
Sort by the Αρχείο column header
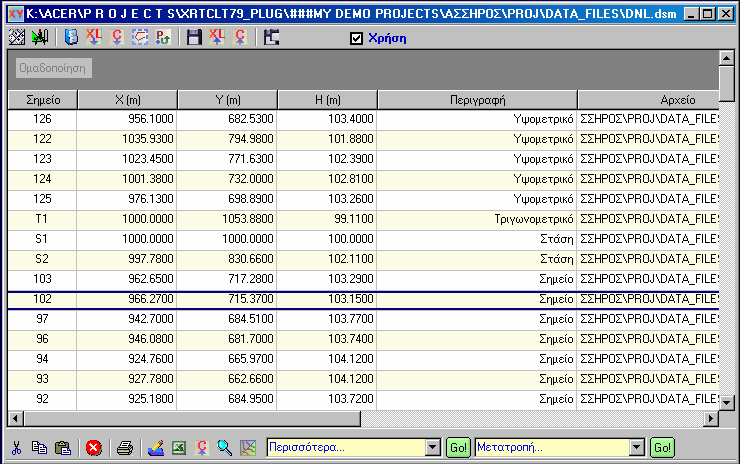[649, 100]
